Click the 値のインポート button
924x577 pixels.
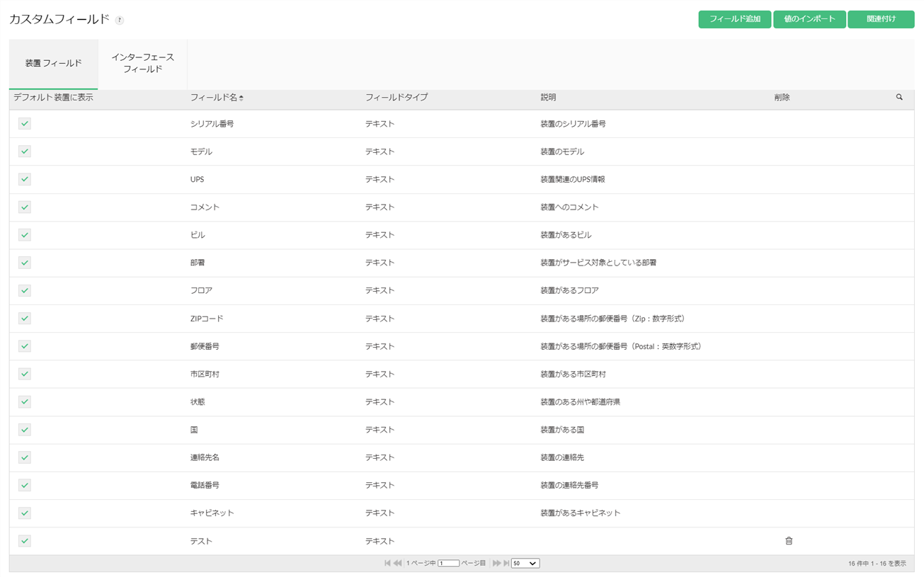[x=809, y=19]
